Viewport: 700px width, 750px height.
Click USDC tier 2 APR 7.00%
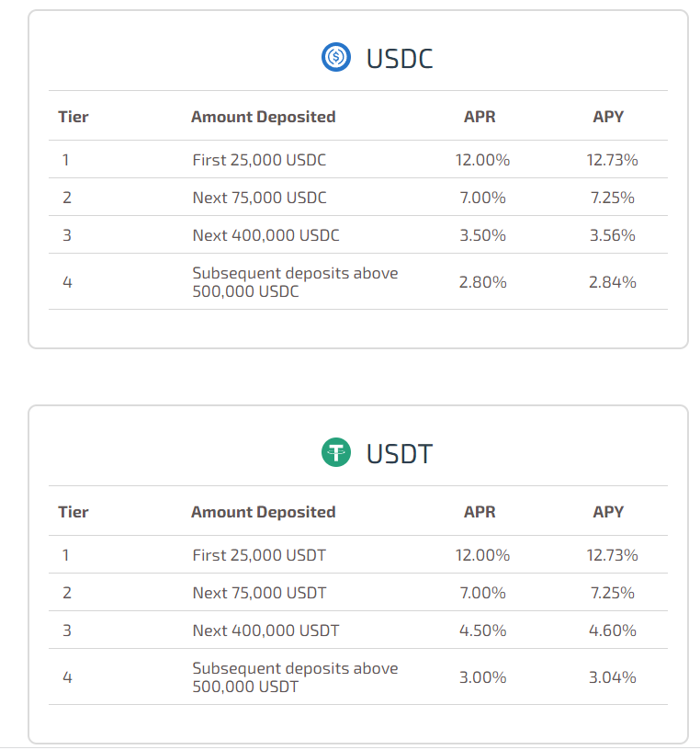pos(482,198)
